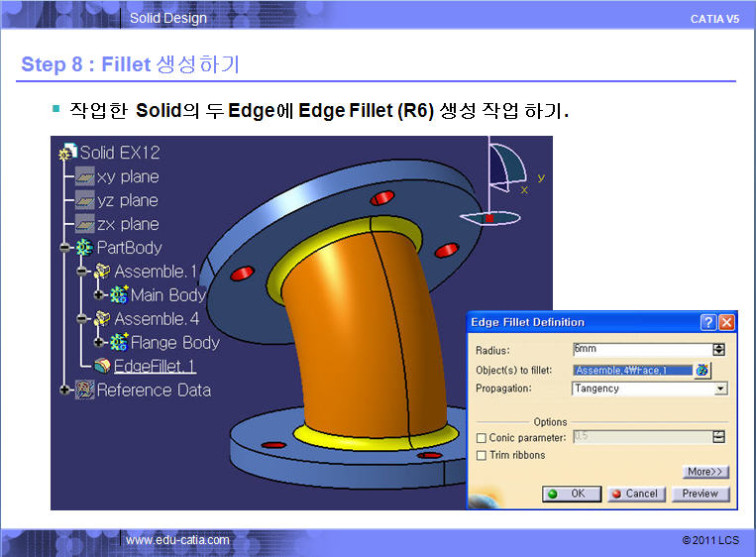Click the More>> button to expand options
Image resolution: width=756 pixels, height=557 pixels.
[705, 472]
